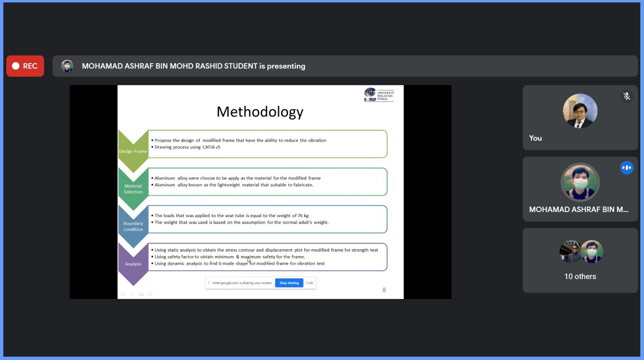Select the You participant tile
The width and height of the screenshot is (644, 360).
[x=580, y=117]
